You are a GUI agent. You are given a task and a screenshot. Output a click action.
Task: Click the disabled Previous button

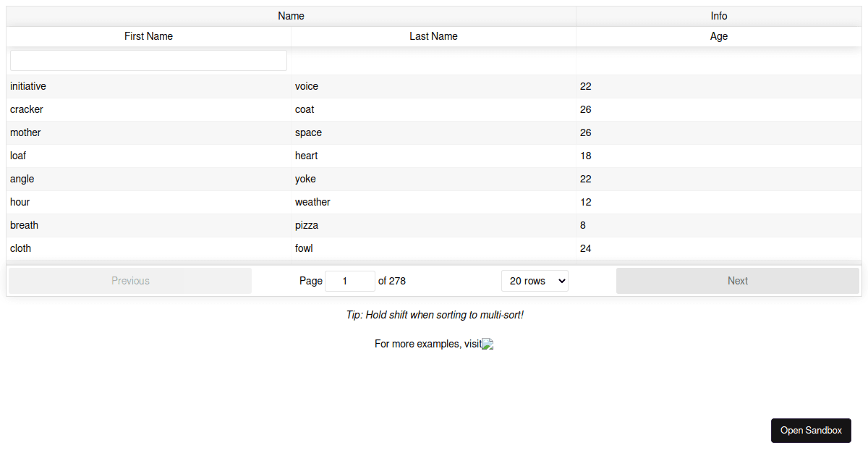(x=130, y=280)
